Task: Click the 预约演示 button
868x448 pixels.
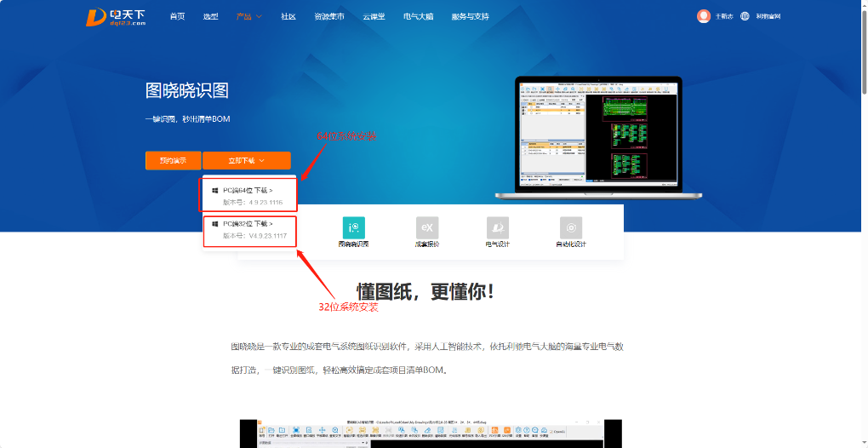Action: pyautogui.click(x=174, y=161)
